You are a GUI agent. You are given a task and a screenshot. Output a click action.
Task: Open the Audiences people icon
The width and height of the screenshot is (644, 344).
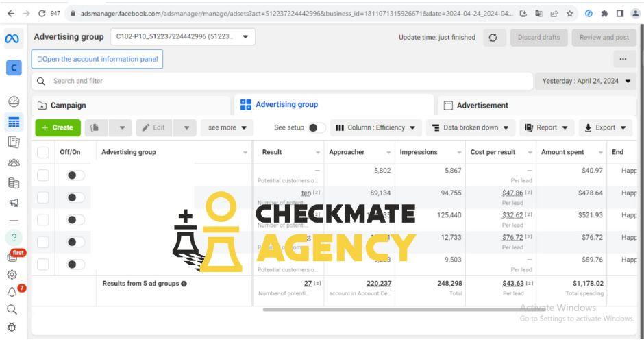tap(14, 162)
